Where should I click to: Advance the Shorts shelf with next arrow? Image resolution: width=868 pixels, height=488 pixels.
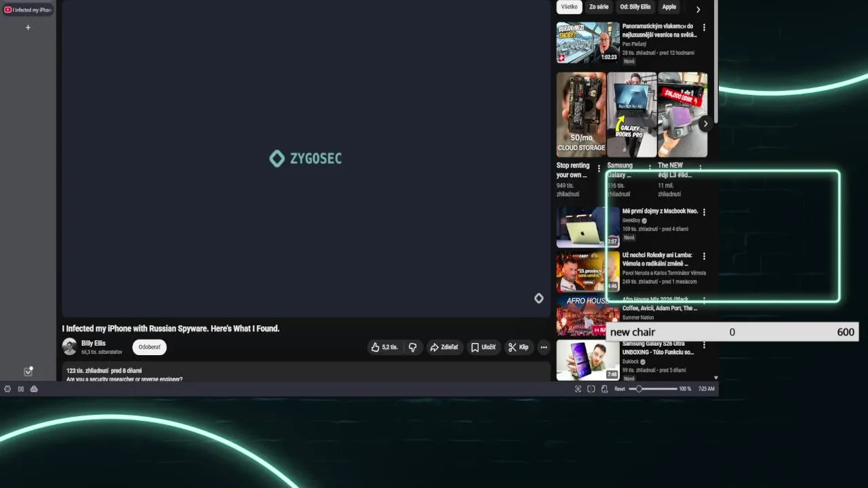tap(705, 123)
